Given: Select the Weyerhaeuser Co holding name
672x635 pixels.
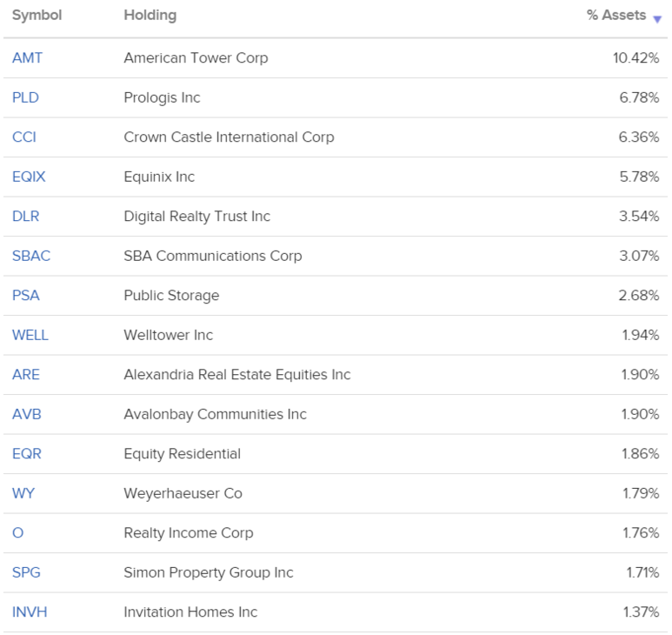Looking at the screenshot, I should (x=183, y=493).
